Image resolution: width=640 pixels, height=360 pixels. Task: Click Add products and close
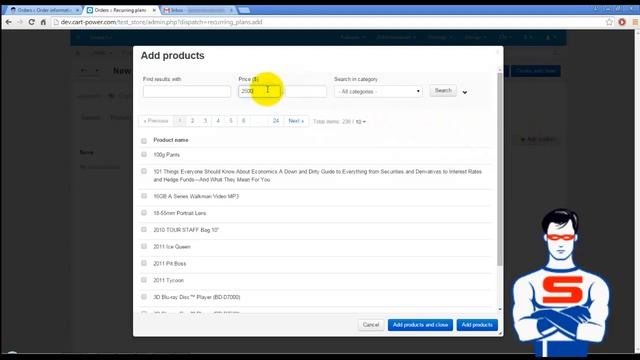coord(420,325)
